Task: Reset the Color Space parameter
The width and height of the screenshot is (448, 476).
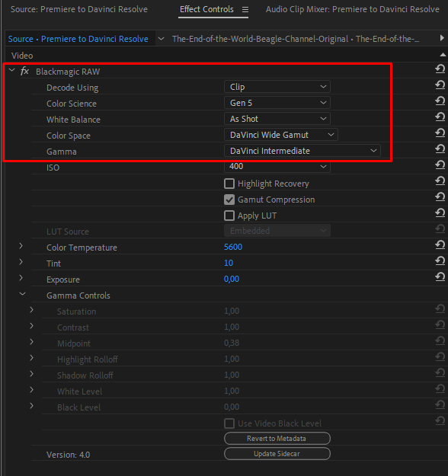Action: (440, 133)
